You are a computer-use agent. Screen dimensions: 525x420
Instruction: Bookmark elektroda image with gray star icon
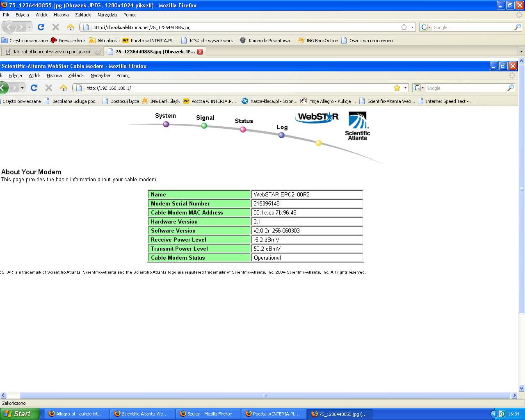click(x=404, y=27)
